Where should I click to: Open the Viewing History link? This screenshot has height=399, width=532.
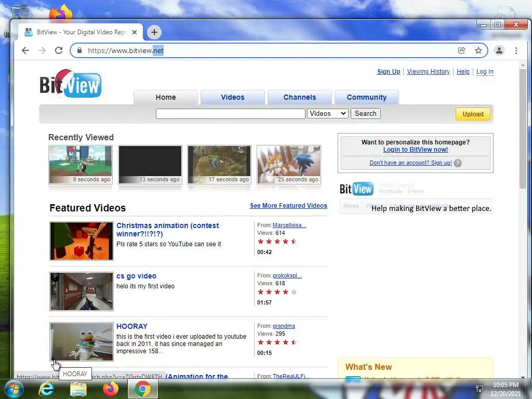point(428,72)
